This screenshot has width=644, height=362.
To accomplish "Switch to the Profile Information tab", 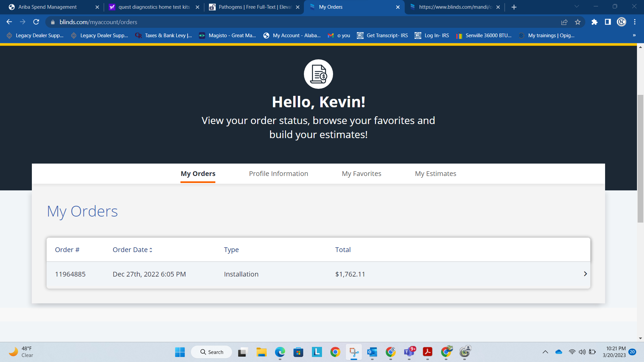I will [x=278, y=174].
